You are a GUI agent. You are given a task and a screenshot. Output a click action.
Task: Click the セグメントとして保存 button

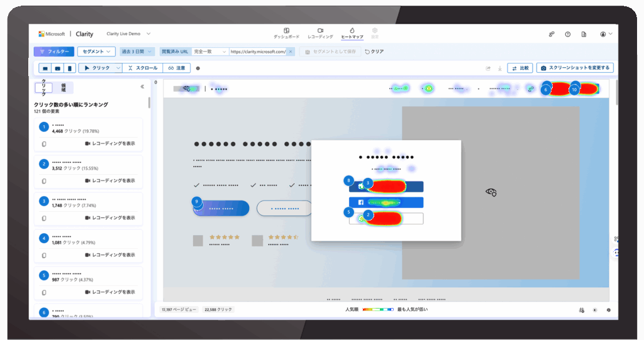(x=330, y=52)
